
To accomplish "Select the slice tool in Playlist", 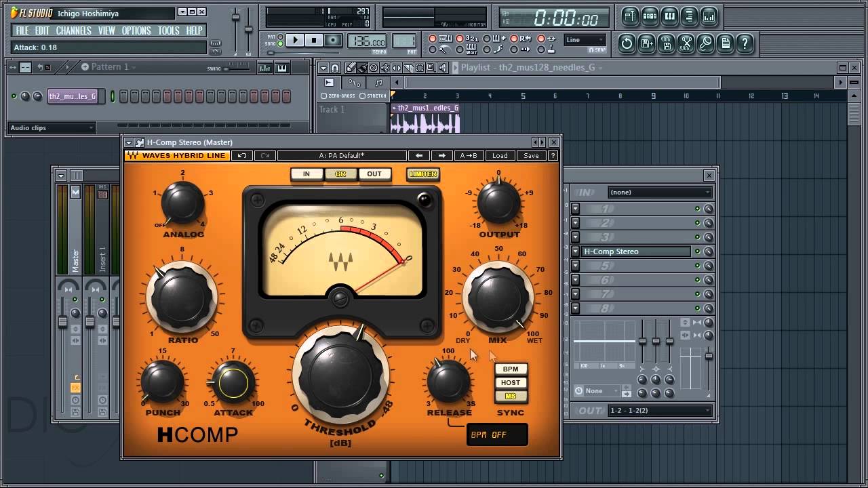I will coord(408,68).
